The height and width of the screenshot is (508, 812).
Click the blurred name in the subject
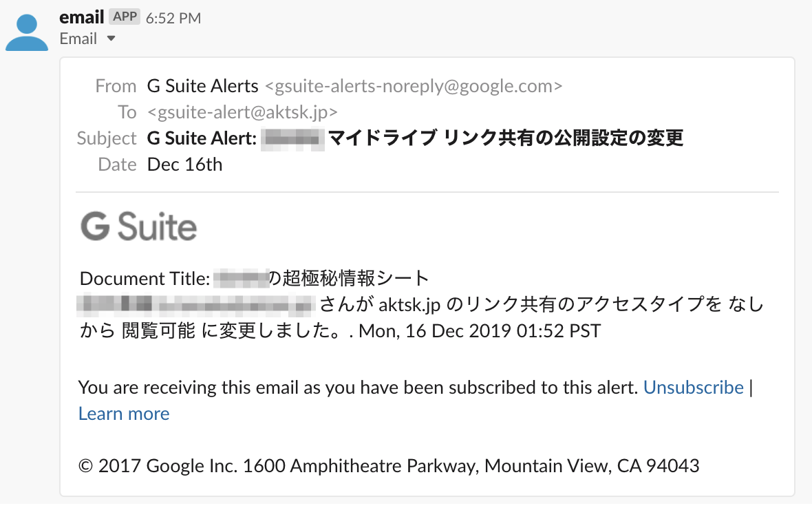click(292, 138)
